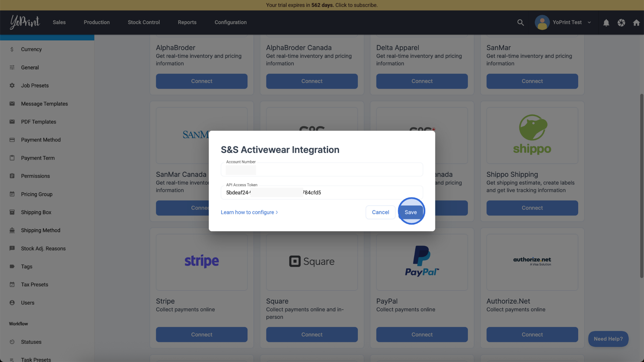This screenshot has width=644, height=362.
Task: Click the YoPrint Test user avatar
Action: [x=542, y=22]
